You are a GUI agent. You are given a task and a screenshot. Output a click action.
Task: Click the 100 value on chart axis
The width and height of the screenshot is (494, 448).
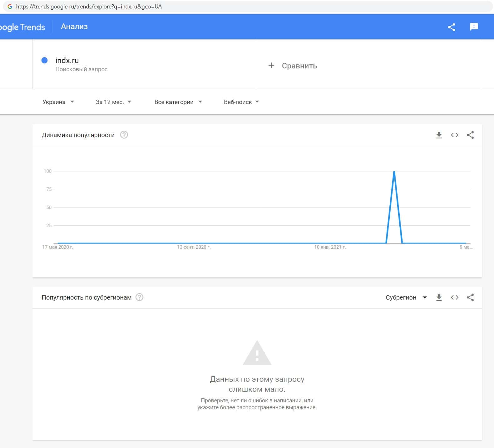tap(48, 171)
